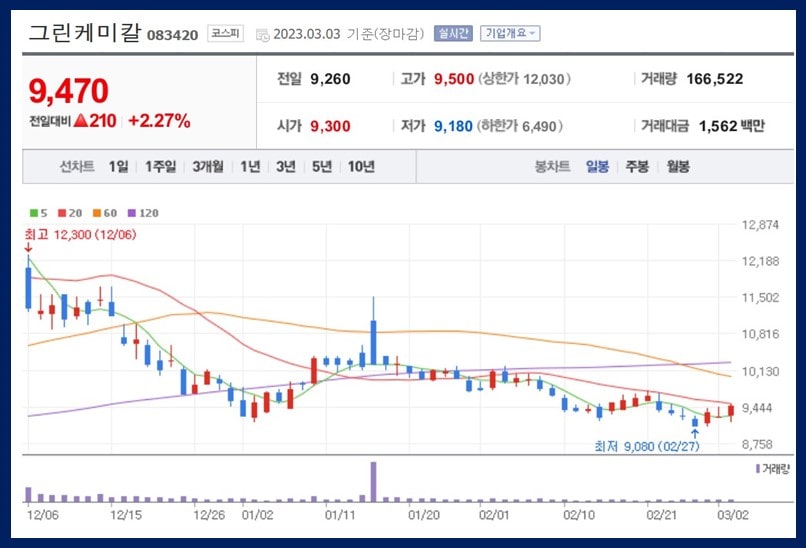806x548 pixels.
Task: Click the calendar icon beside 2023.03.03
Action: [263, 35]
